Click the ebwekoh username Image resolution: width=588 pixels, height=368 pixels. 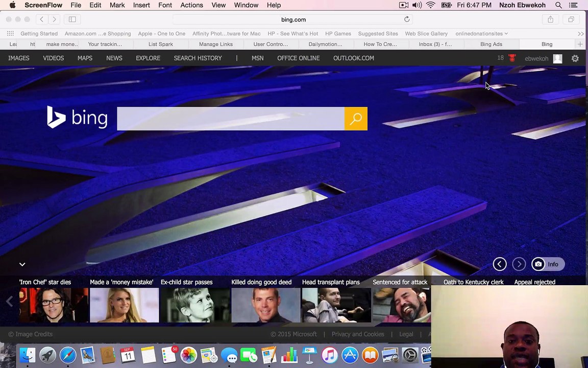[536, 59]
